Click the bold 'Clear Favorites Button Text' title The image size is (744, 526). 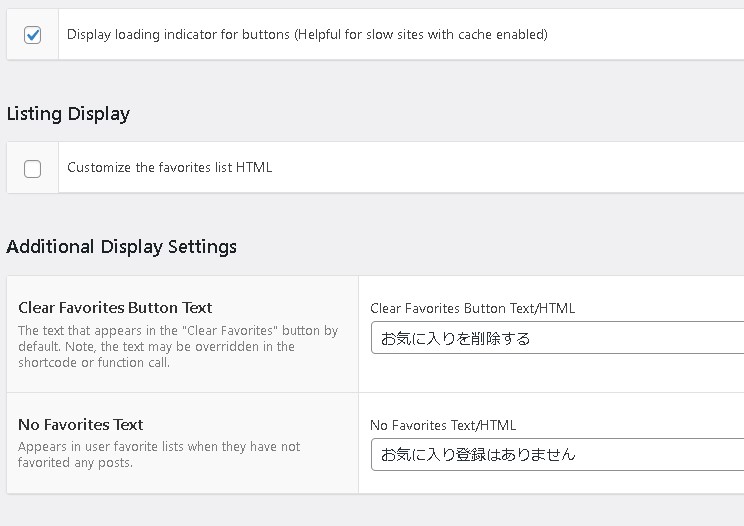coord(115,308)
